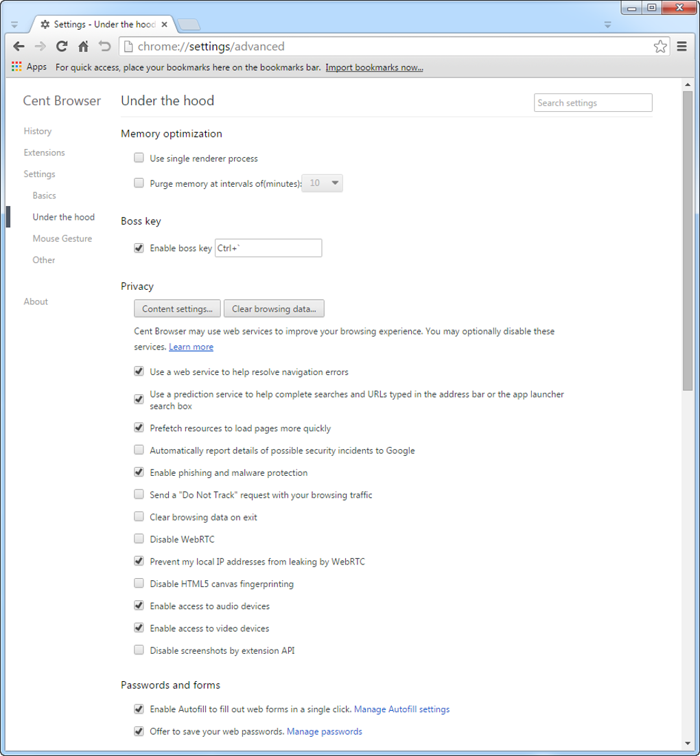700x756 pixels.
Task: Click Import bookmarks now link
Action: (x=374, y=67)
